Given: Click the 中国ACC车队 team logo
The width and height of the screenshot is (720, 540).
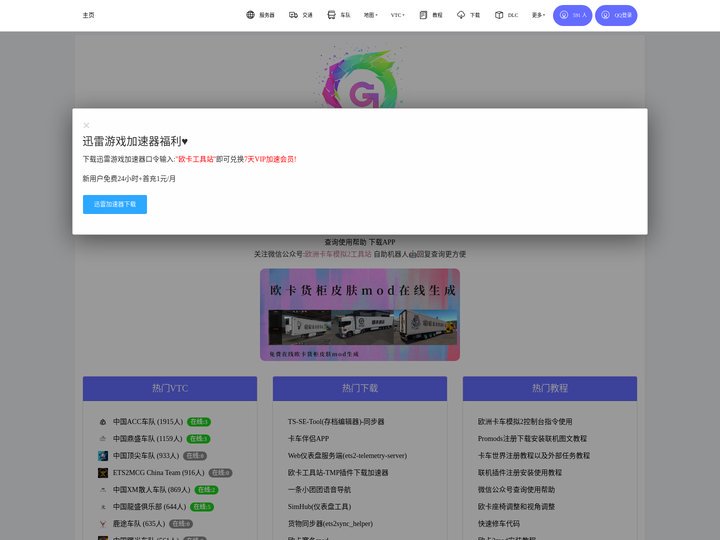Looking at the screenshot, I should [103, 422].
